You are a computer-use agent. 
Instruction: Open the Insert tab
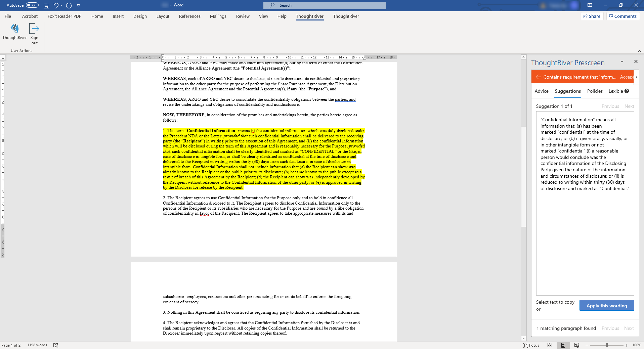point(118,16)
